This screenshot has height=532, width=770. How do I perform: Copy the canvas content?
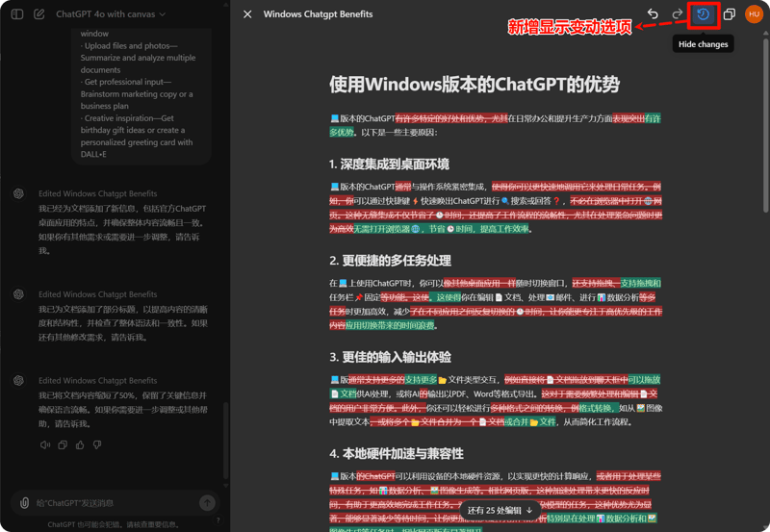point(730,14)
